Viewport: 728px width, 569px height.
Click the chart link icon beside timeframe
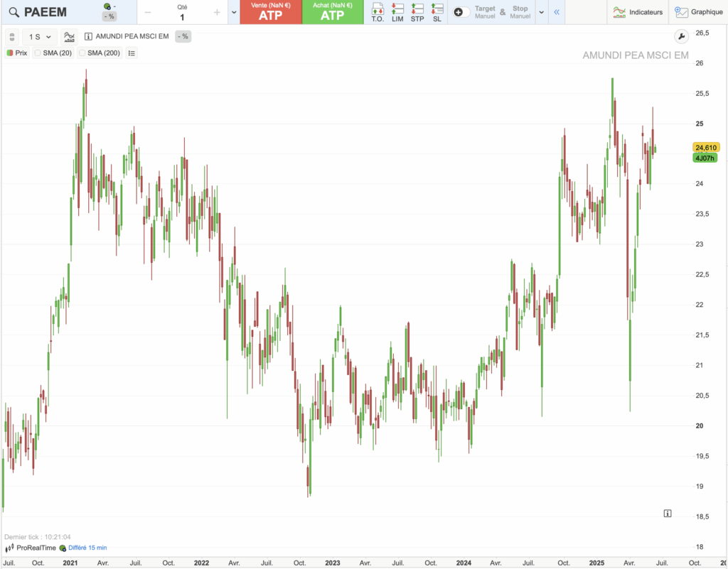pos(12,37)
